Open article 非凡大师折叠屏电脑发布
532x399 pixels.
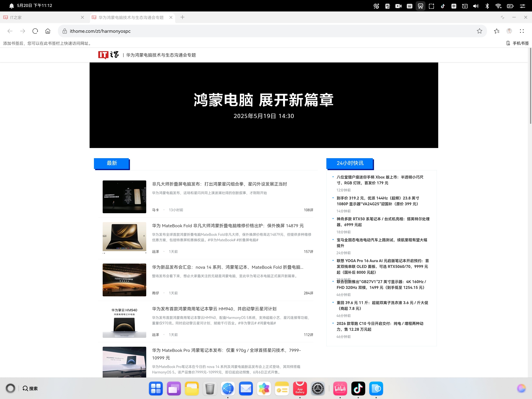[219, 184]
